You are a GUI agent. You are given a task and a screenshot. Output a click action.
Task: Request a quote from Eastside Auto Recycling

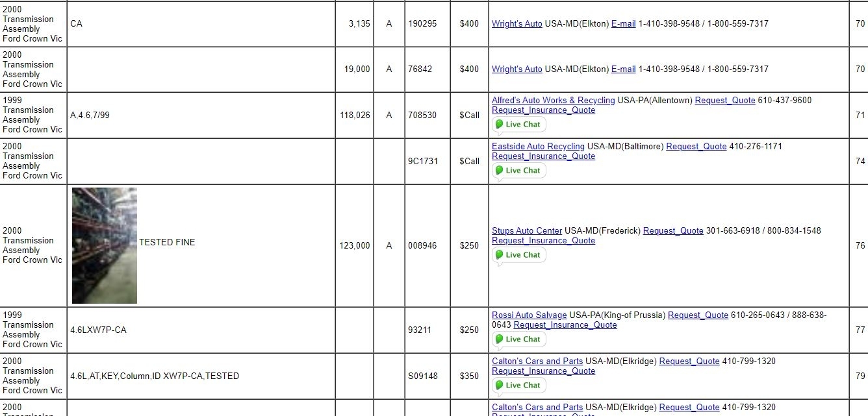pos(696,147)
